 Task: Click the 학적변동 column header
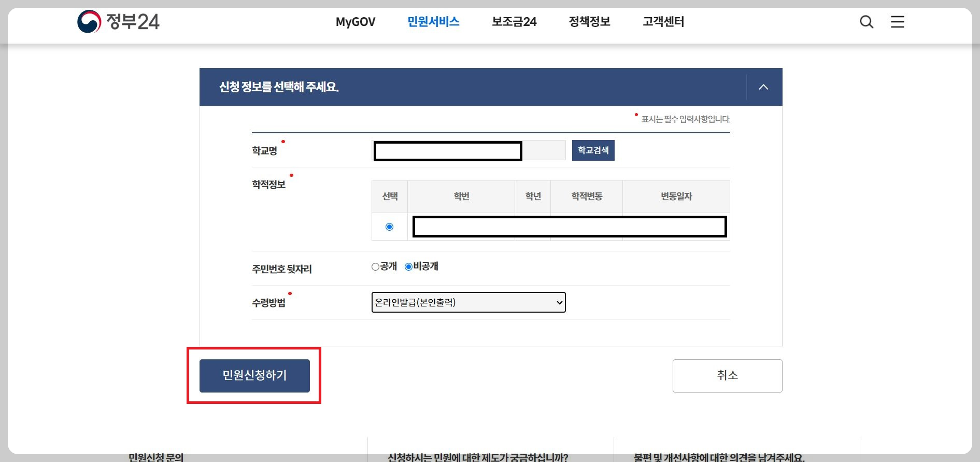point(587,197)
